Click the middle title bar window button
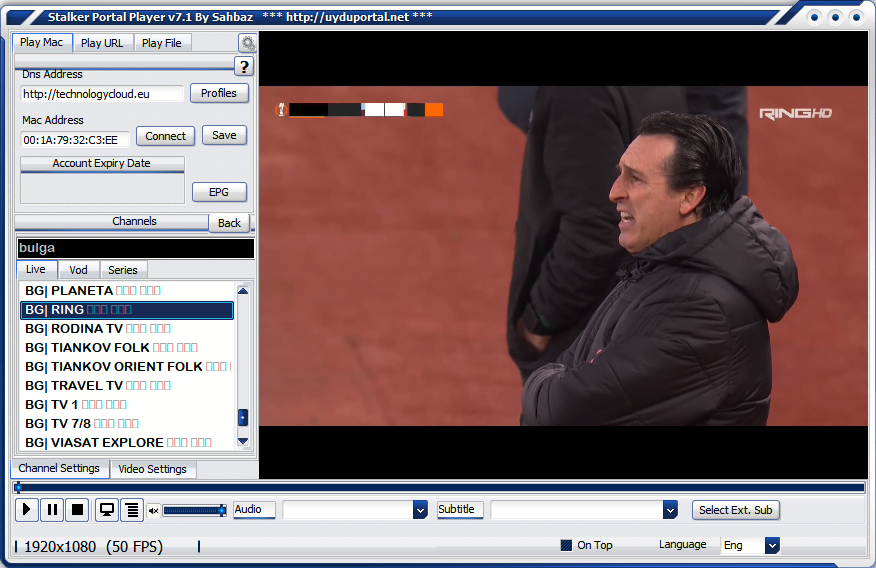The image size is (876, 568). tap(835, 17)
